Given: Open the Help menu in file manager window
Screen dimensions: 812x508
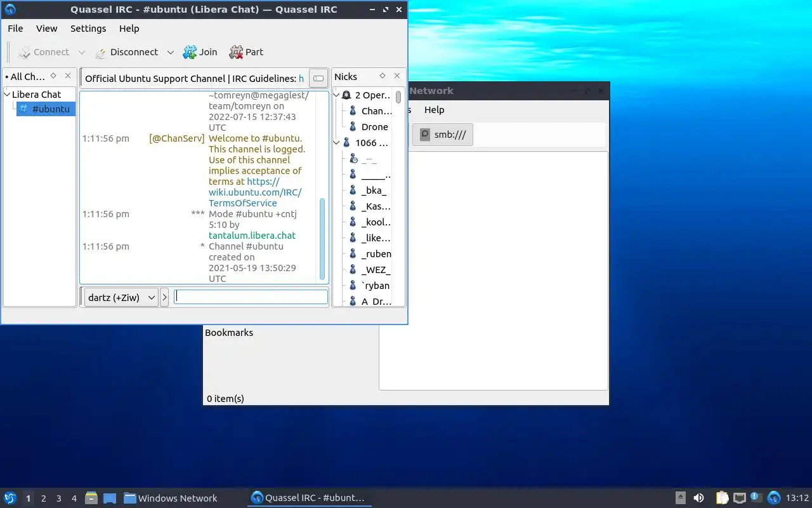Looking at the screenshot, I should (435, 110).
